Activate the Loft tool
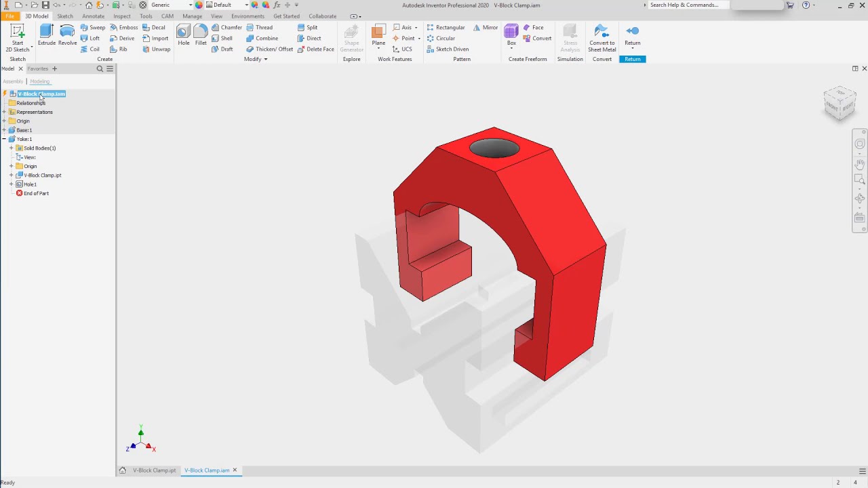 tap(90, 39)
